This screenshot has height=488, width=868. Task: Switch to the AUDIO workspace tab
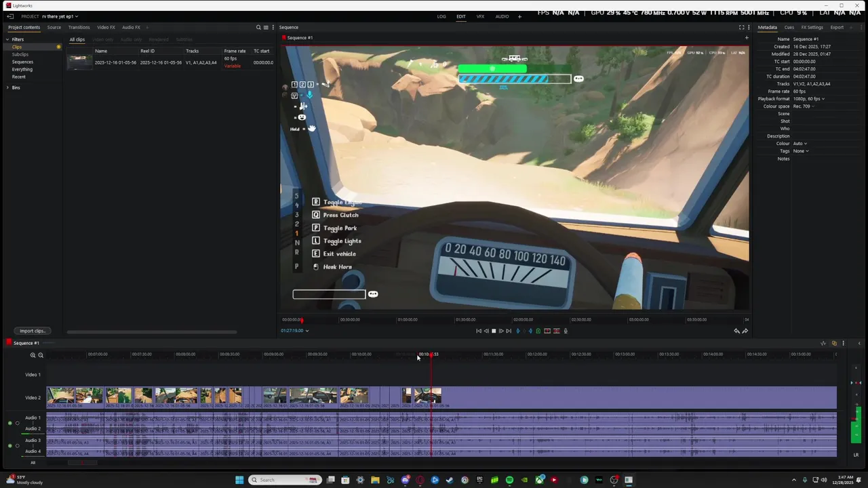pyautogui.click(x=502, y=16)
